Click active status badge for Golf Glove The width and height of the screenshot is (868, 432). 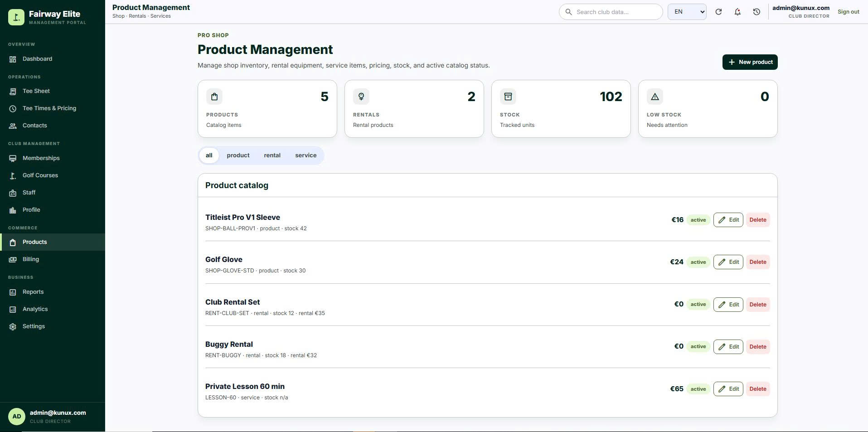click(698, 262)
